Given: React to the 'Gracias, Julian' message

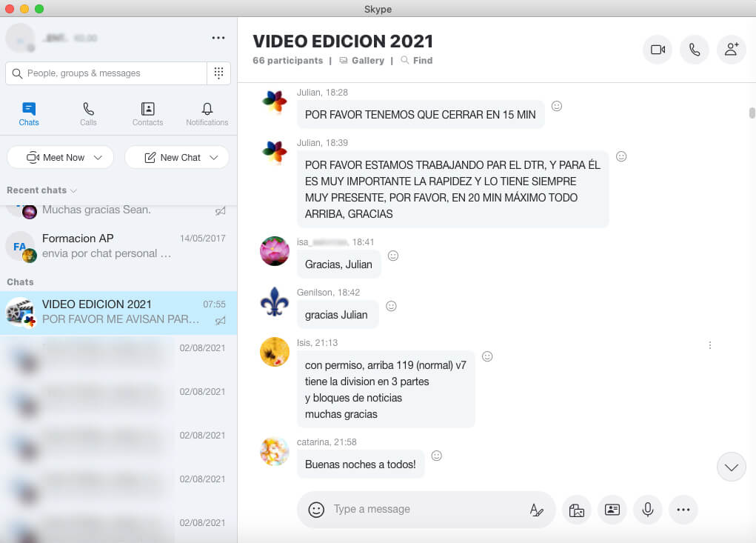Looking at the screenshot, I should click(393, 256).
